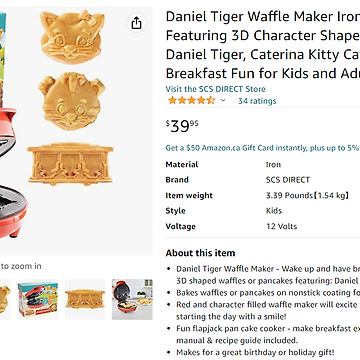Click the main product image of waffles
Viewport: 360px width, 360px height.
(x=76, y=131)
